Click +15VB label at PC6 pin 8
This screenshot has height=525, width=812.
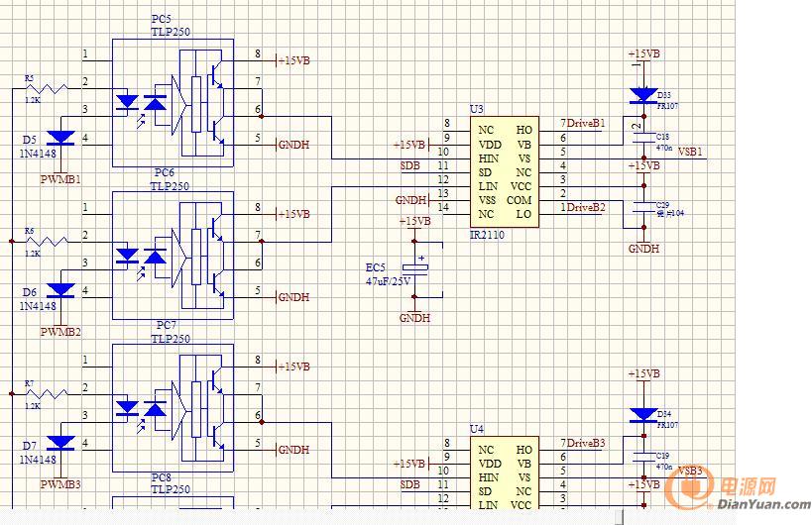point(293,214)
